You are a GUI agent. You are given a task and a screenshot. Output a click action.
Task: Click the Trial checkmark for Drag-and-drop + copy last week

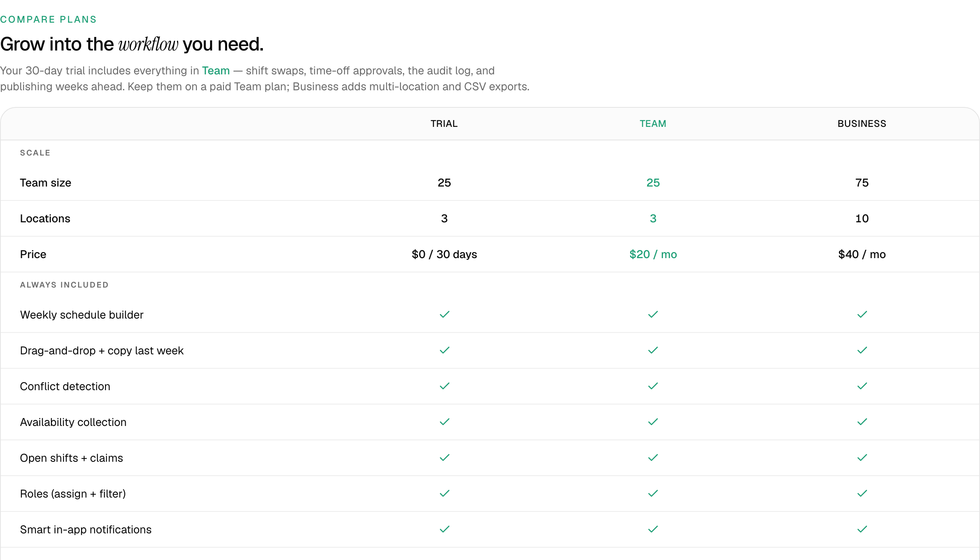[444, 350]
